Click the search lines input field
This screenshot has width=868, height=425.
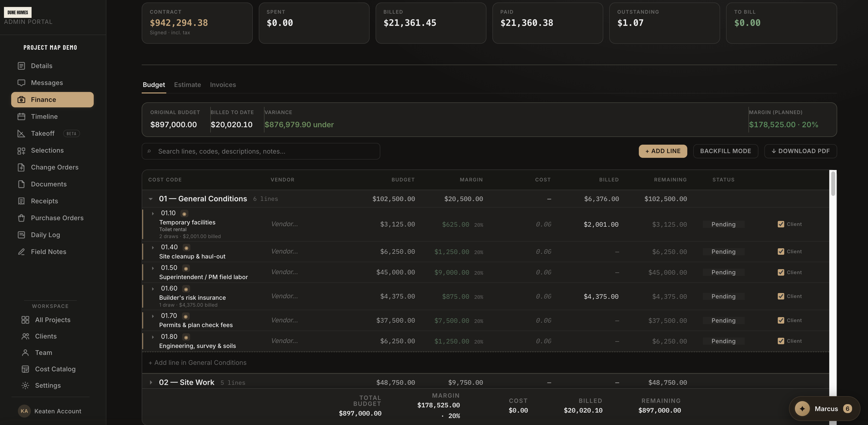coord(261,151)
